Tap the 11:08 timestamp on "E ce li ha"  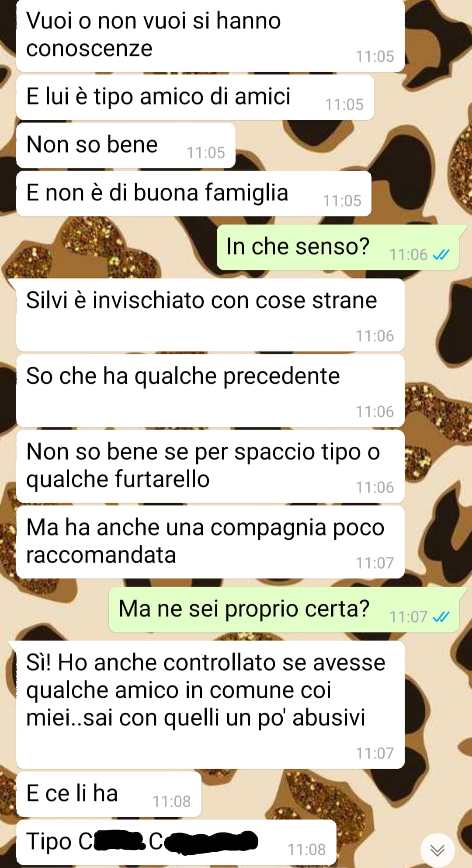coord(171,801)
